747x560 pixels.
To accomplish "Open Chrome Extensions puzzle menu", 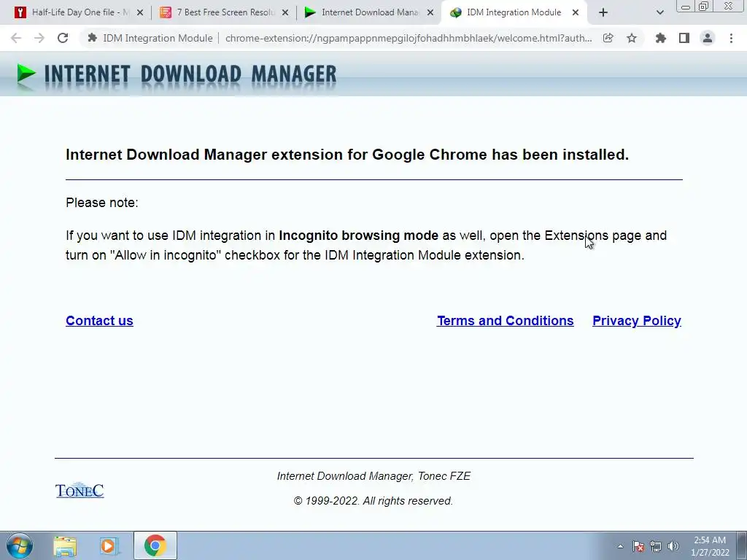I will [660, 38].
